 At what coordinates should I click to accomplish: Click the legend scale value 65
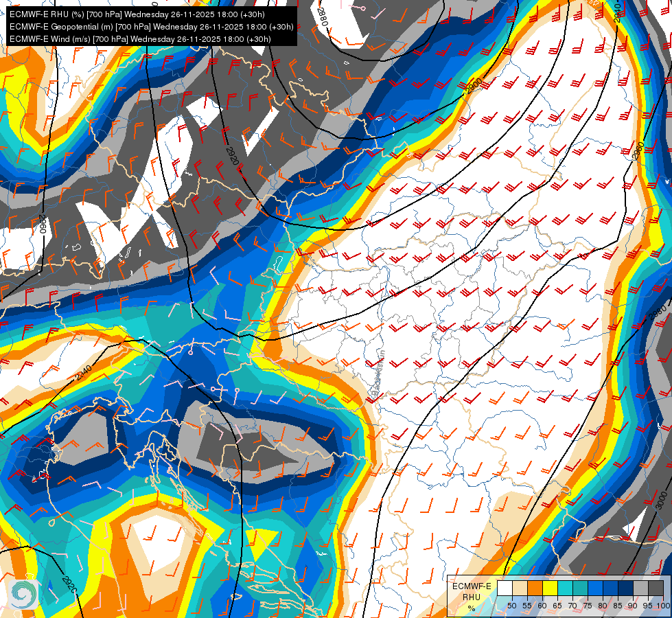[557, 606]
